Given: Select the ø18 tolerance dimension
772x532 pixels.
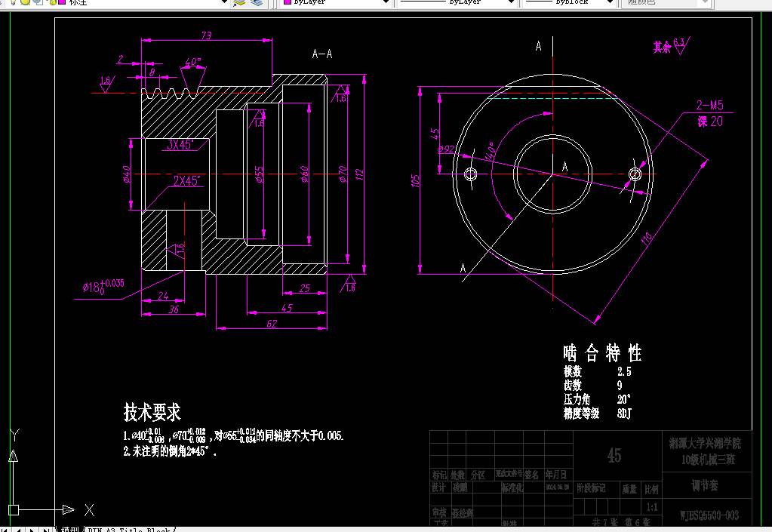Looking at the screenshot, I should pos(103,286).
